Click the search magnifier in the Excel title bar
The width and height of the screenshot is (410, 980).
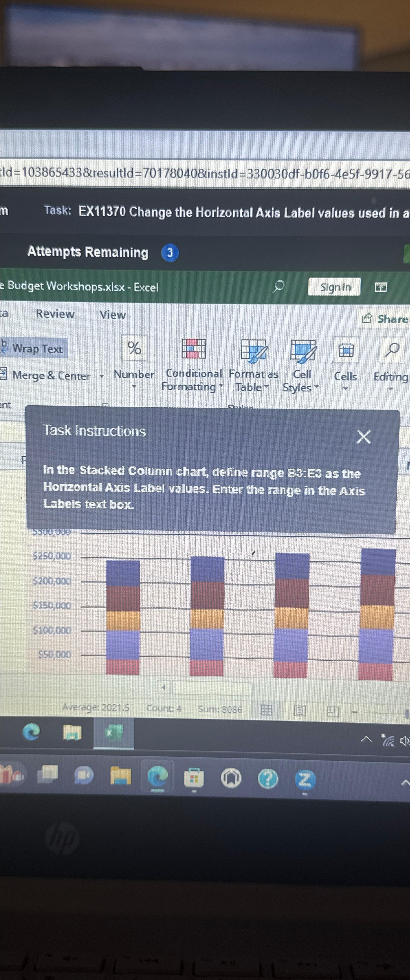point(279,287)
